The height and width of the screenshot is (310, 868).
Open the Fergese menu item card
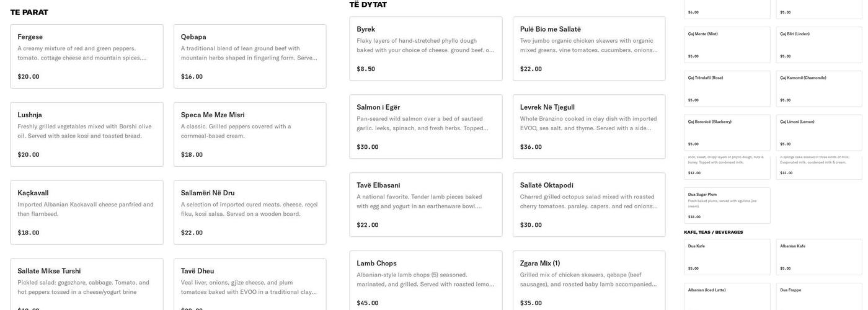point(87,56)
